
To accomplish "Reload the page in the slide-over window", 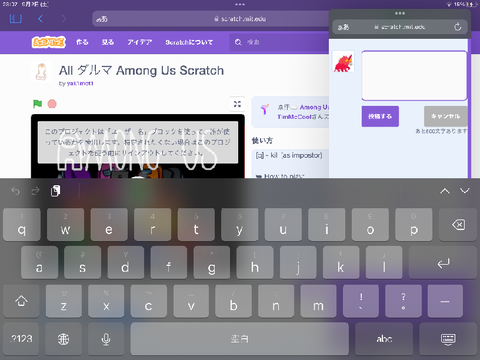I will 458,27.
